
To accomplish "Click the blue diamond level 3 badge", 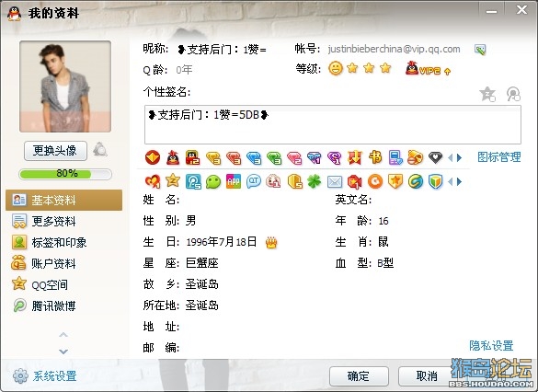I will click(x=254, y=158).
